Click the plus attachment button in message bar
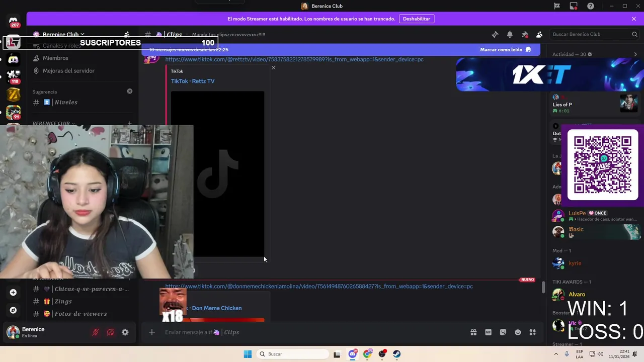The height and width of the screenshot is (362, 644). [x=152, y=332]
